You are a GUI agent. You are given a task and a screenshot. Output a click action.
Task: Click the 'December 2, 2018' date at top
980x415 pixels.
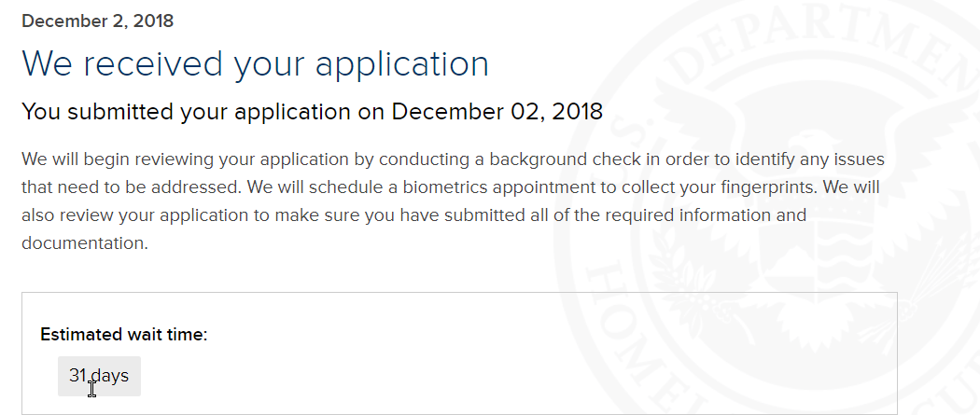[x=97, y=21]
